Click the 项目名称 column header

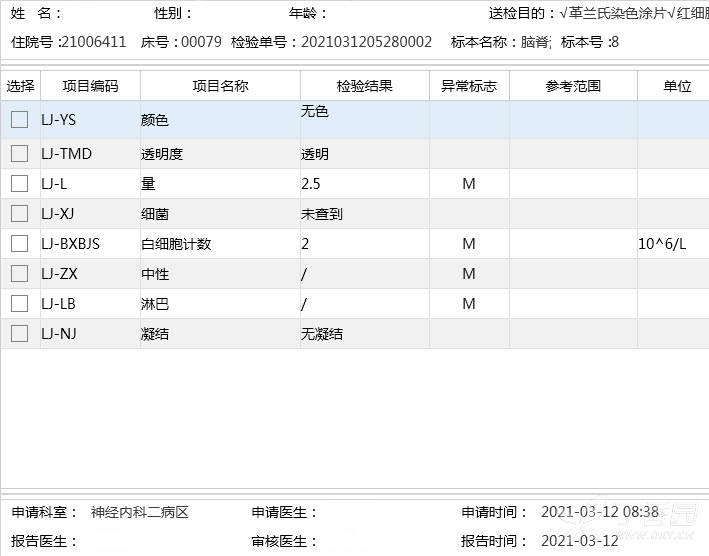(x=220, y=86)
